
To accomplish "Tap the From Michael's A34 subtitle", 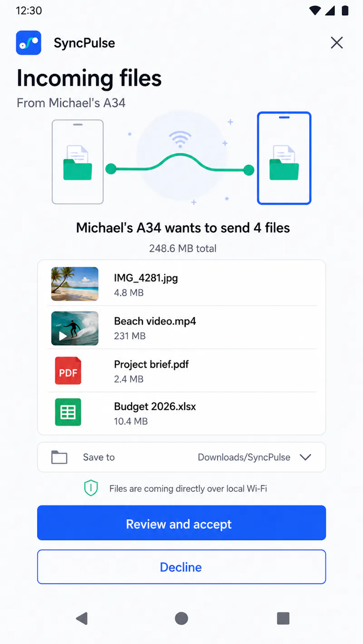I will coord(71,103).
